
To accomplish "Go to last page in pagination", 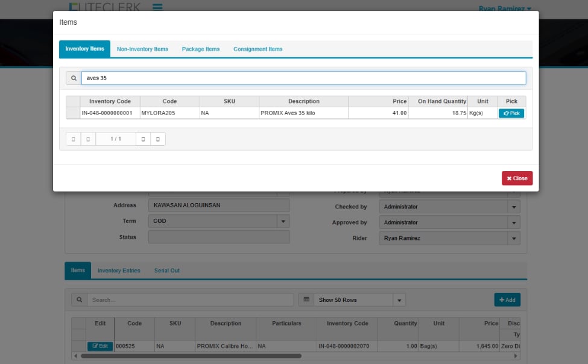I will click(158, 139).
